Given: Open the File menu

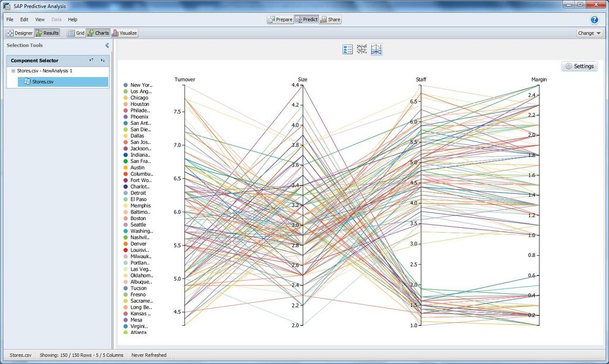Looking at the screenshot, I should (10, 20).
